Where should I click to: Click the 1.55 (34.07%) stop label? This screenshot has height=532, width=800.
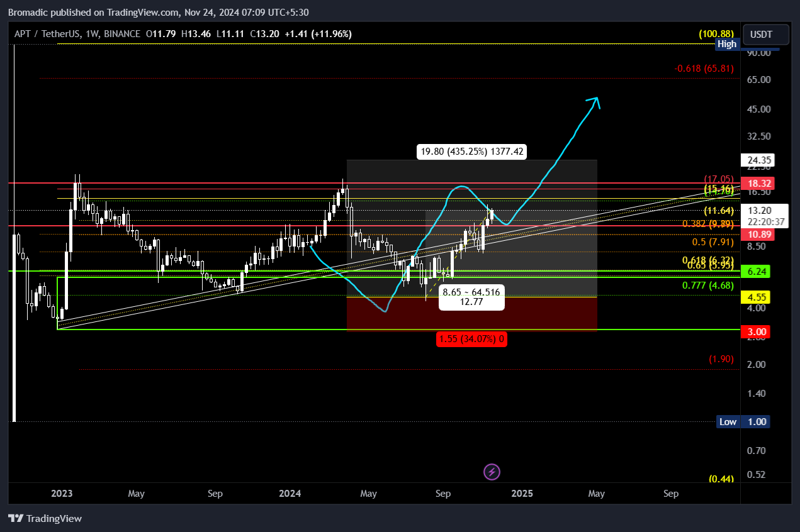click(x=471, y=340)
